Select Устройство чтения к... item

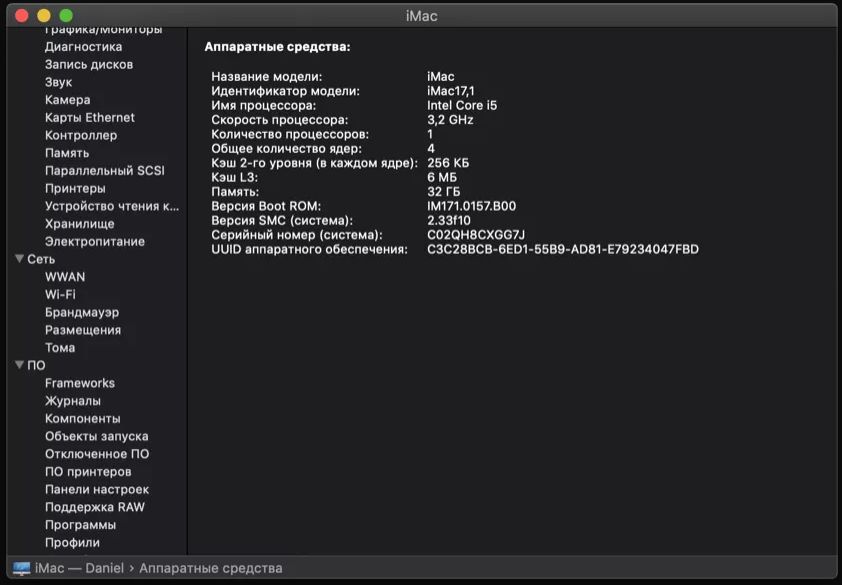(x=112, y=206)
